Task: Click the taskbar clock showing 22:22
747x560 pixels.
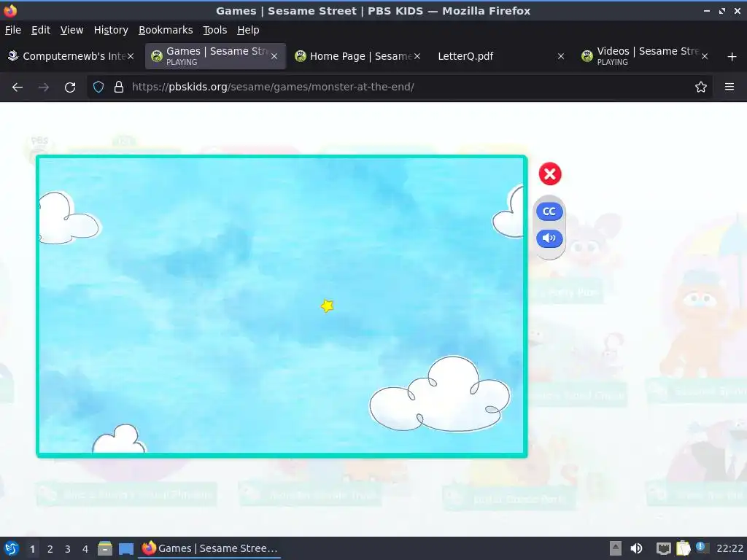Action: (x=729, y=548)
